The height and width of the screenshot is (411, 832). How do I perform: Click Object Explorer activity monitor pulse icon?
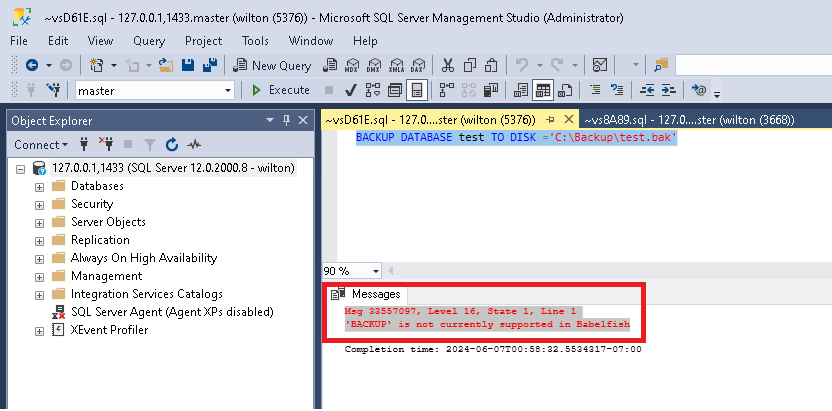pos(193,144)
